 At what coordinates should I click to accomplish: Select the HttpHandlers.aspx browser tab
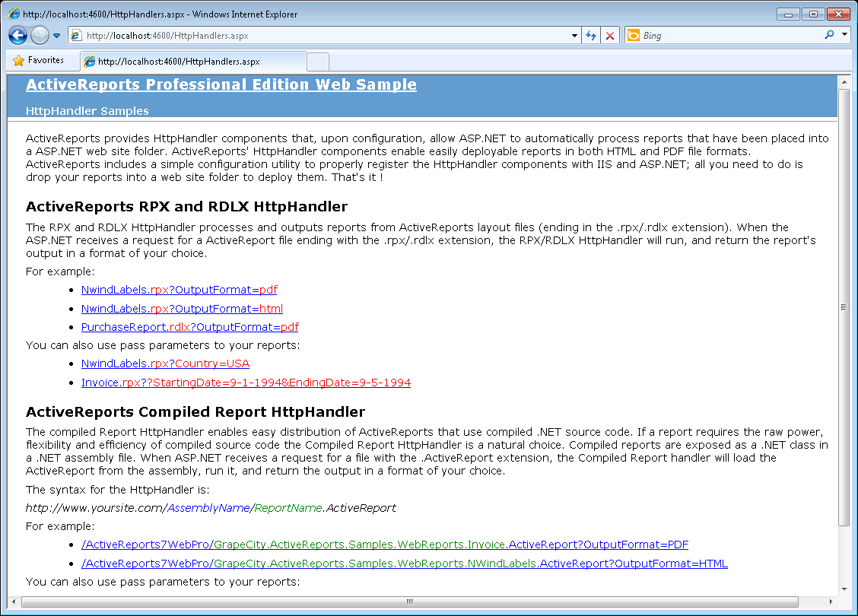pos(193,62)
